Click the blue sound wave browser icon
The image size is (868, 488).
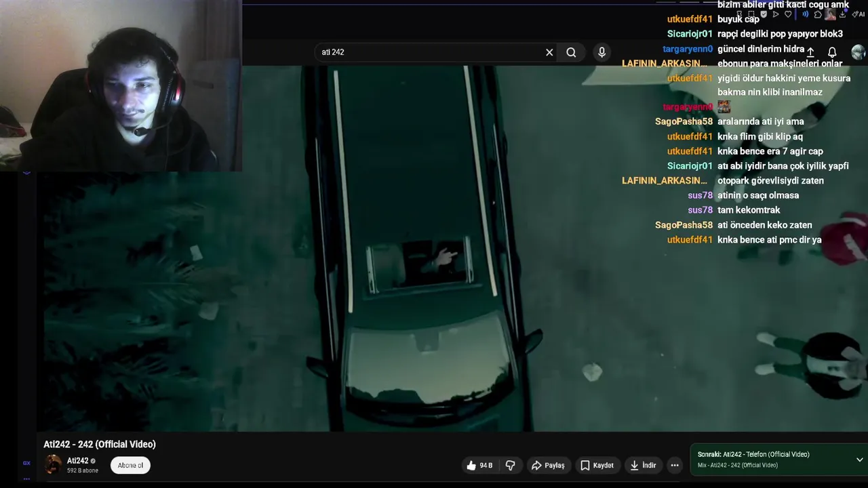pyautogui.click(x=806, y=14)
